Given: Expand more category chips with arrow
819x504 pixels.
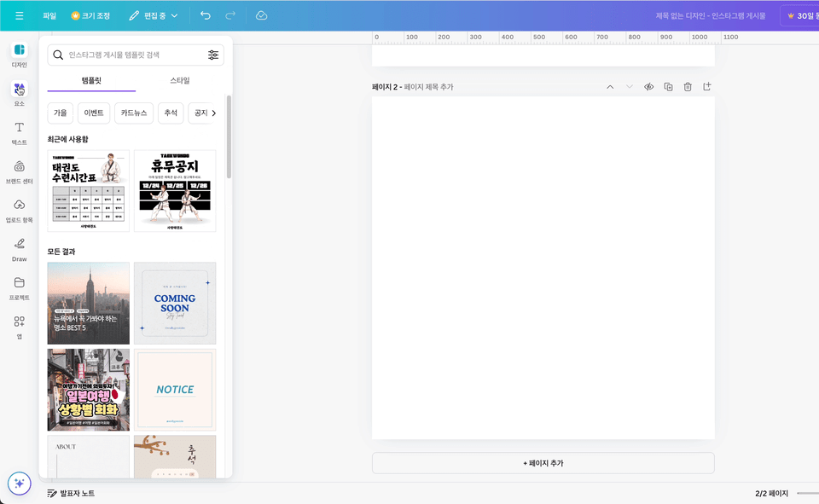Looking at the screenshot, I should pos(213,113).
